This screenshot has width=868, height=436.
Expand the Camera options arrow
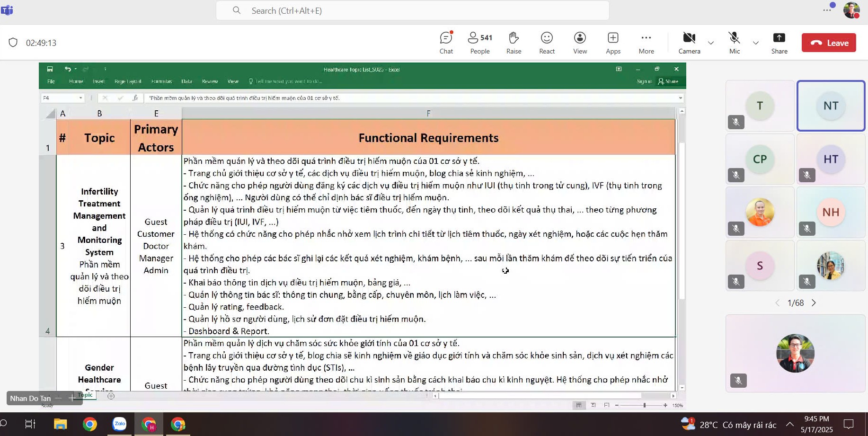pos(711,43)
